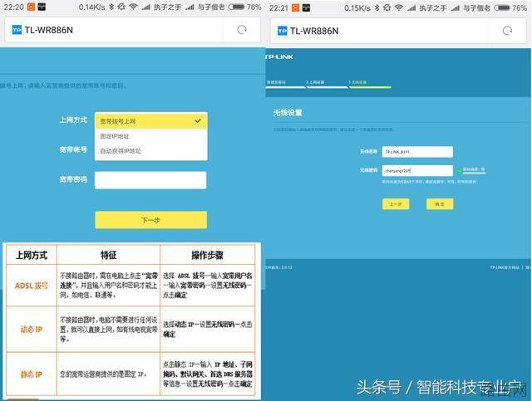The width and height of the screenshot is (532, 401).
Task: Click the 宽带密码 label
Action: 73,179
